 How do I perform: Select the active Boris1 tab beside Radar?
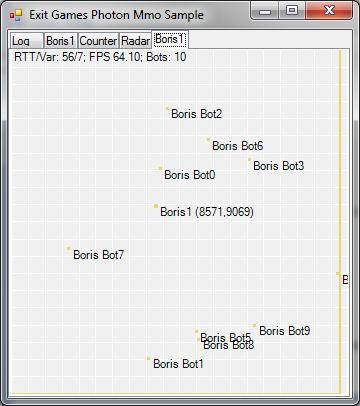pyautogui.click(x=170, y=39)
